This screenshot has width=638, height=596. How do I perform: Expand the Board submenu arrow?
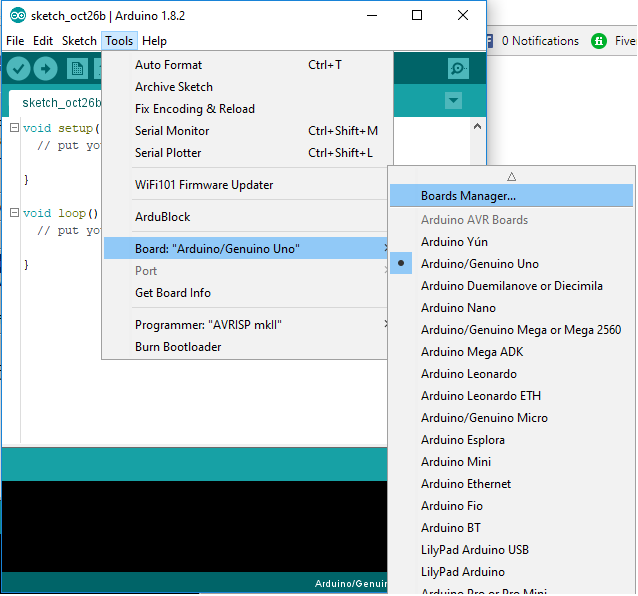385,248
